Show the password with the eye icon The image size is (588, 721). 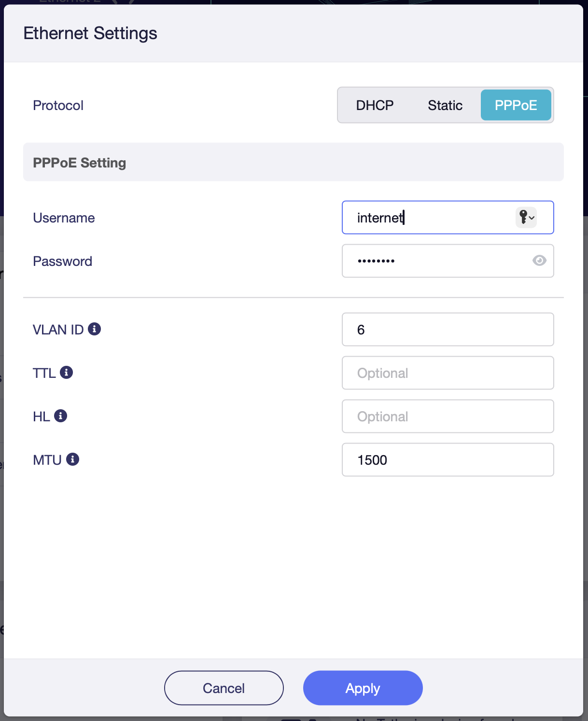539,261
